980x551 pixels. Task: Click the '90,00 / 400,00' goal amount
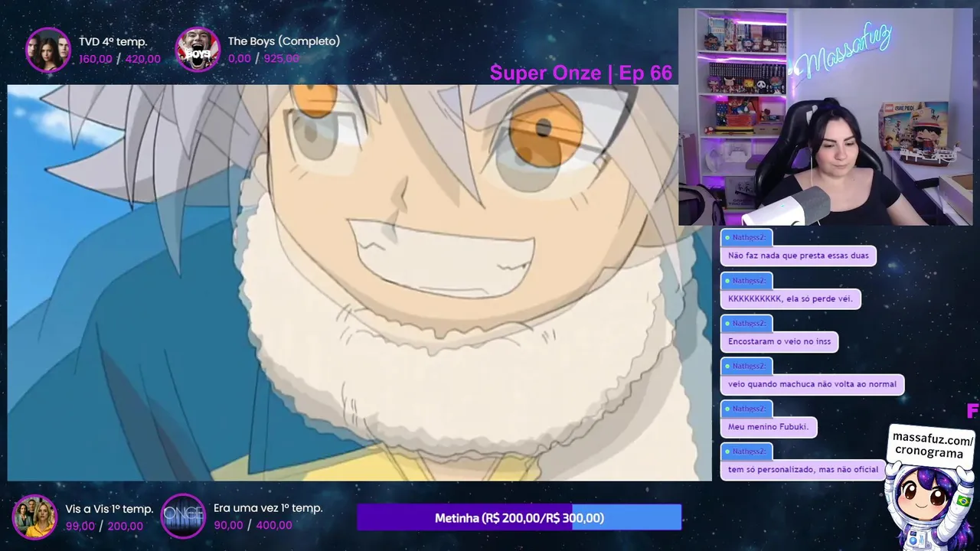pos(253,526)
